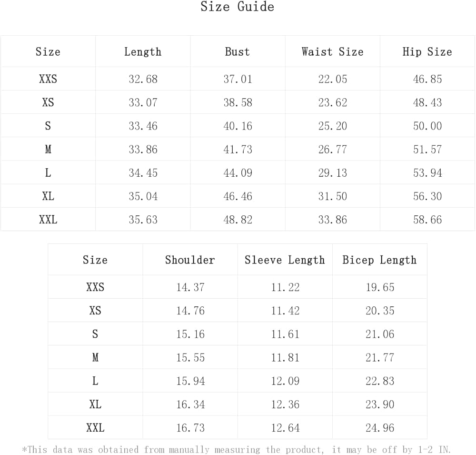476x455 pixels.
Task: Select the shoulder value 14.37
Action: (x=190, y=287)
